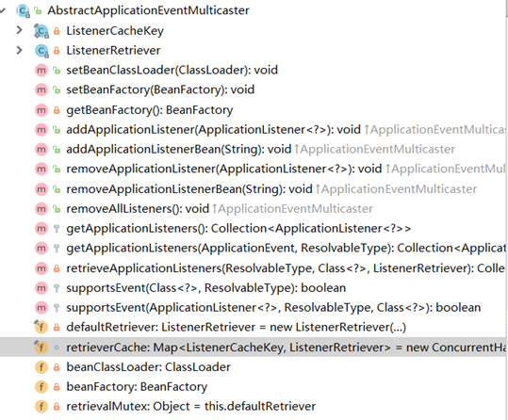
Task: Click the private lock icon beside ListenerCacheKey
Action: [x=57, y=31]
